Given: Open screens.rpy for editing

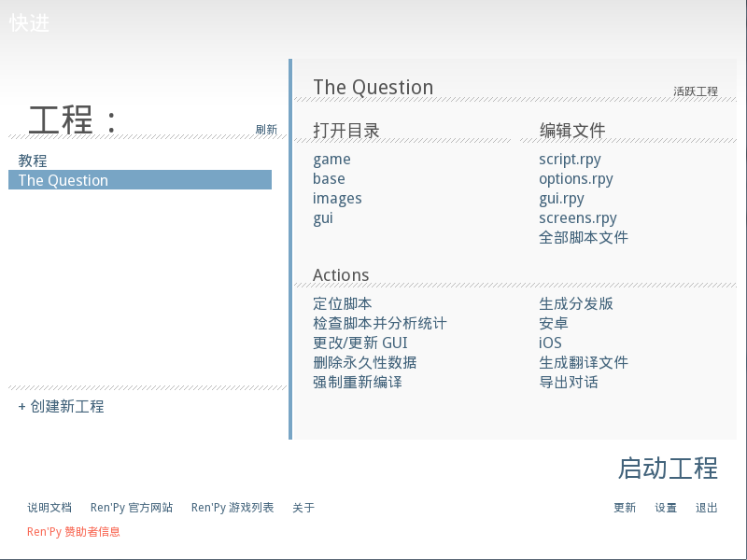Looking at the screenshot, I should (578, 218).
